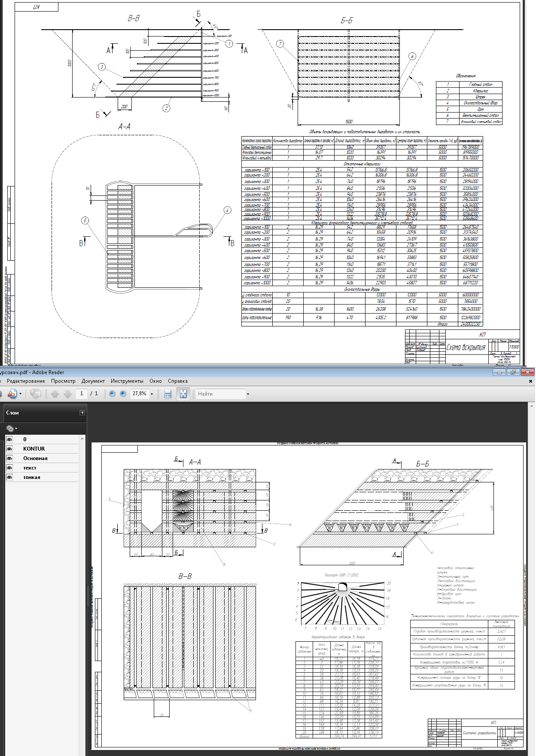Screen dimensions: 536x756
Task: Toggle visibility of the KONTUR layer
Action: [x=9, y=449]
